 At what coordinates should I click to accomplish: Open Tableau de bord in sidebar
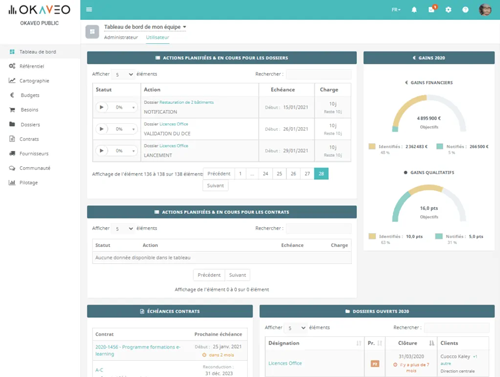click(37, 52)
